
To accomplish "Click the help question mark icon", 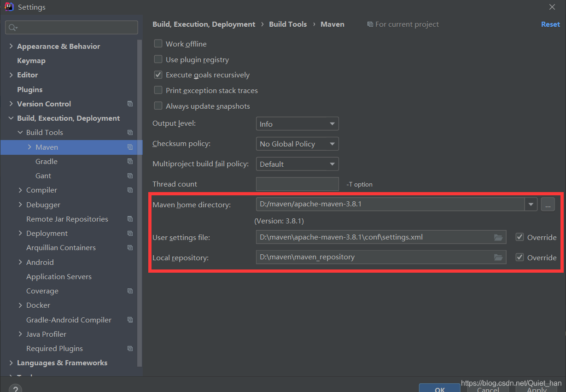I will click(x=15, y=389).
